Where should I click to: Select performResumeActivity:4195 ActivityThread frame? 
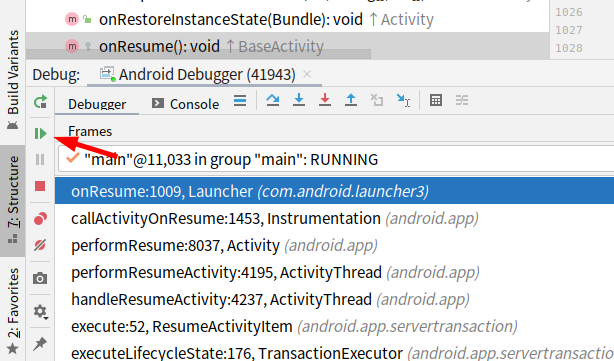(x=334, y=273)
